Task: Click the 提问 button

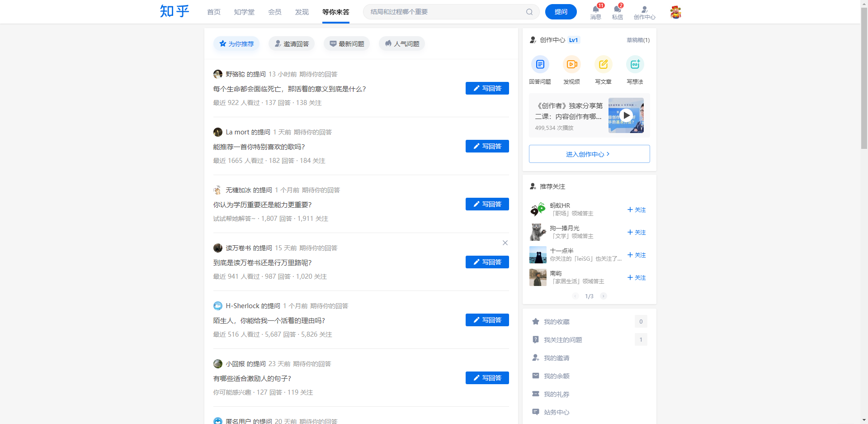Action: [561, 12]
